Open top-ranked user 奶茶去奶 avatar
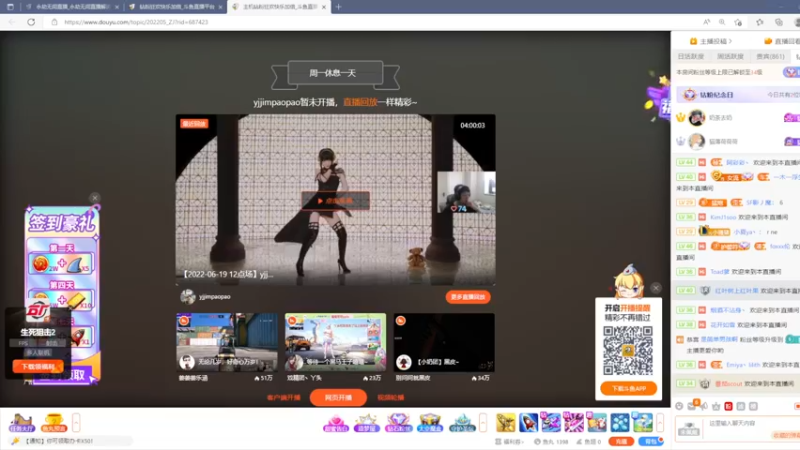The image size is (800, 450). pyautogui.click(x=696, y=117)
